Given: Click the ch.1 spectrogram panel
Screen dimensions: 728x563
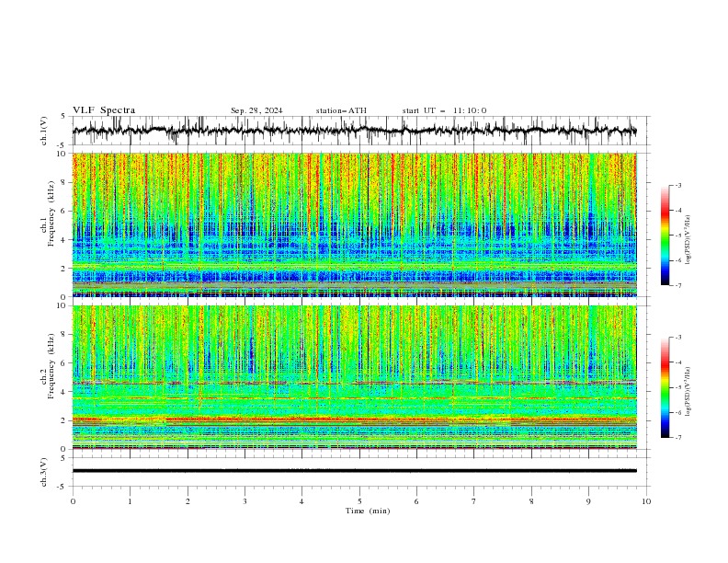Looking at the screenshot, I should [355, 224].
